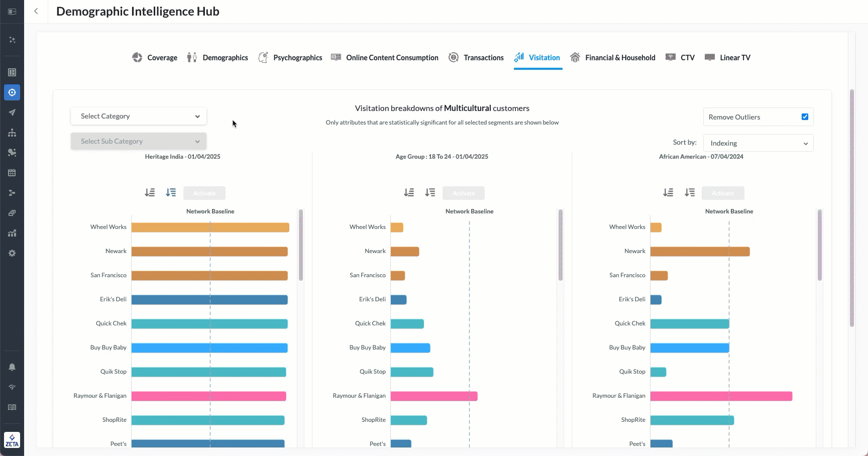Screen dimensions: 868x456
Task: Click the second sort icon under African American panel
Action: [x=690, y=192]
